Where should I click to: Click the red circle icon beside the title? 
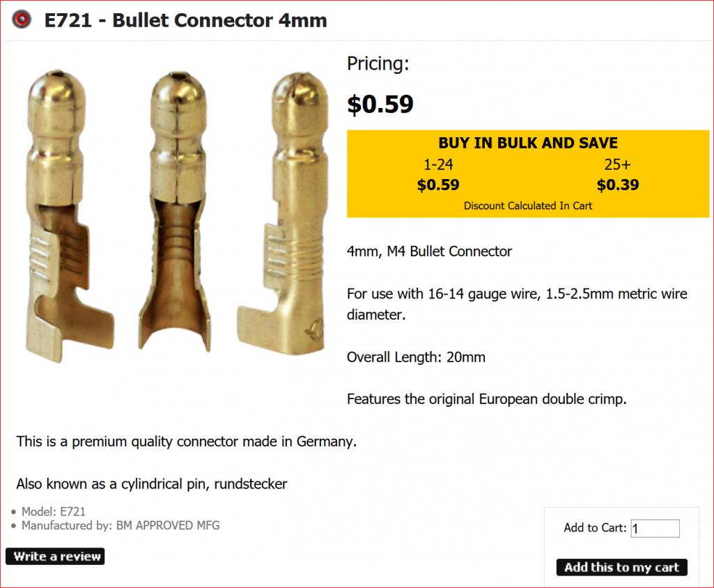click(x=22, y=20)
